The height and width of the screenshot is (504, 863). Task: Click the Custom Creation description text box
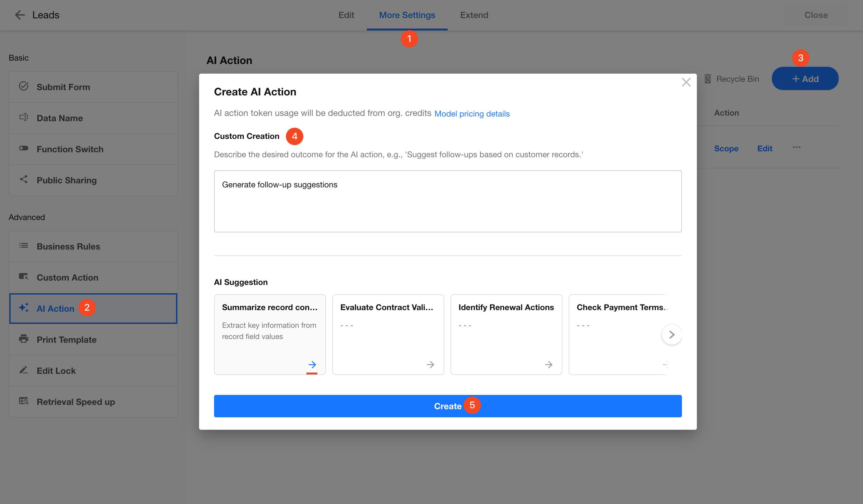447,201
